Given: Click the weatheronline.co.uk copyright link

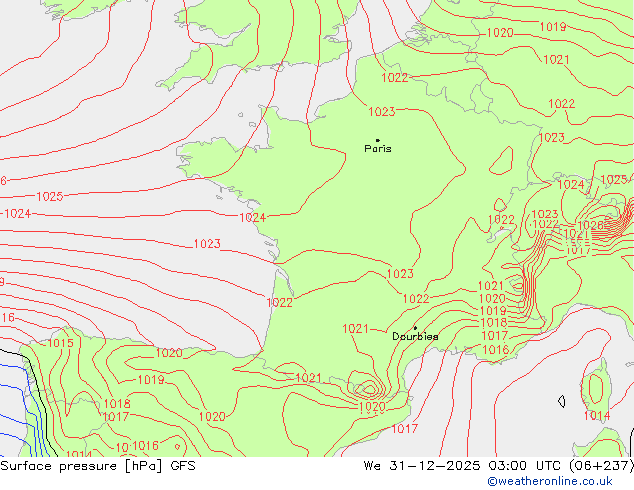Looking at the screenshot, I should point(550,481).
